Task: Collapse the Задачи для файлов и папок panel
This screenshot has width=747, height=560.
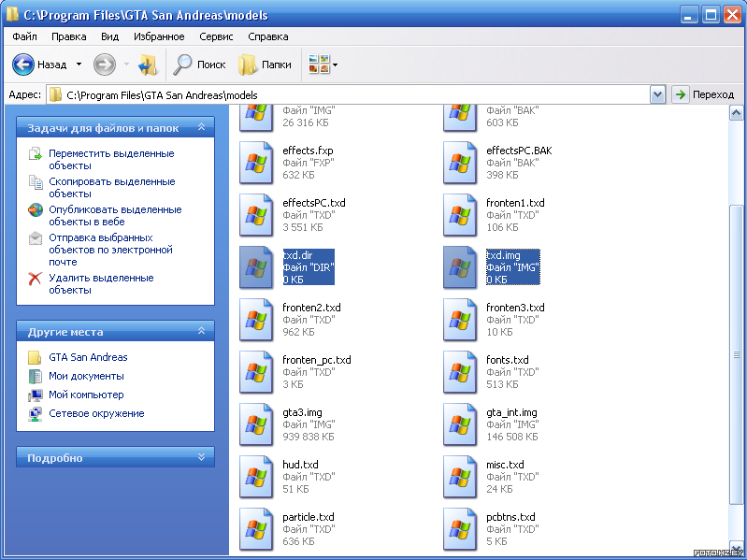Action: coord(202,127)
